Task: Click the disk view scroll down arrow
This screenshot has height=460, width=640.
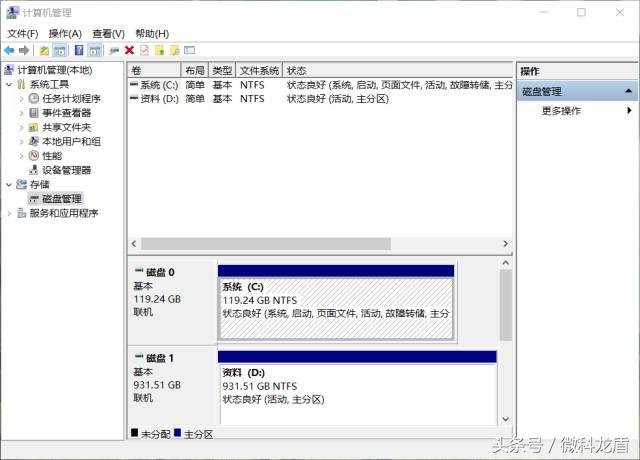Action: [506, 419]
